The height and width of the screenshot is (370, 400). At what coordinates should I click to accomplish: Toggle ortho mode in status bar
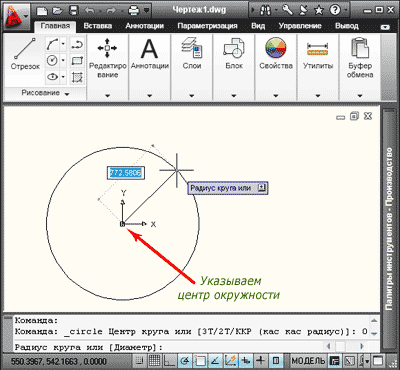tap(170, 361)
